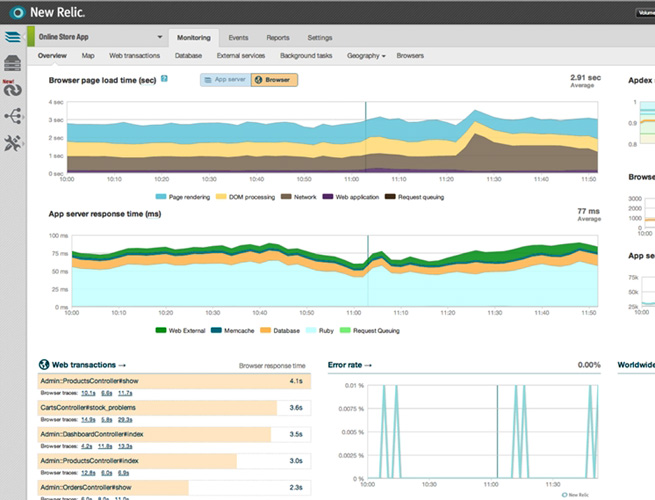
Task: Select the Monitoring tab
Action: 194,38
